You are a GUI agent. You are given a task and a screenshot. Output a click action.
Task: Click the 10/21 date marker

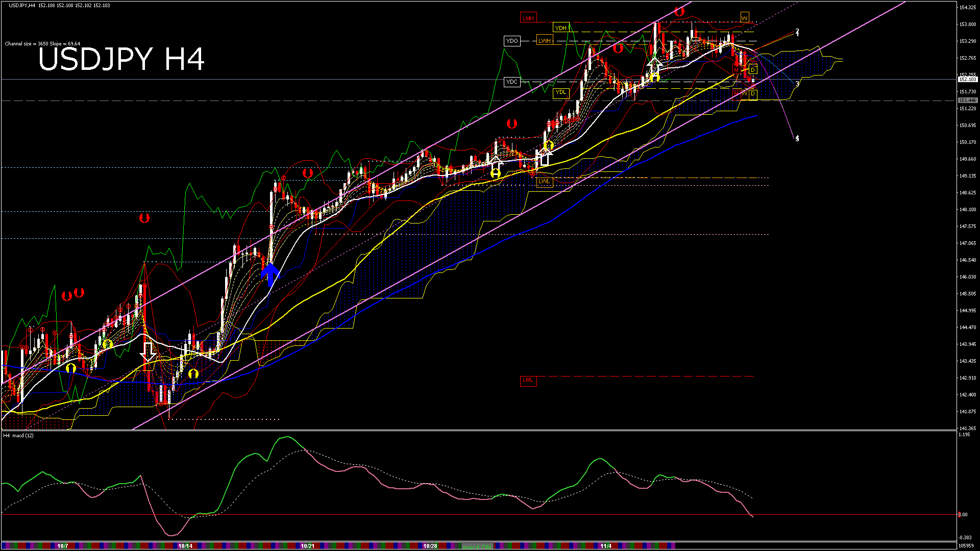(307, 546)
